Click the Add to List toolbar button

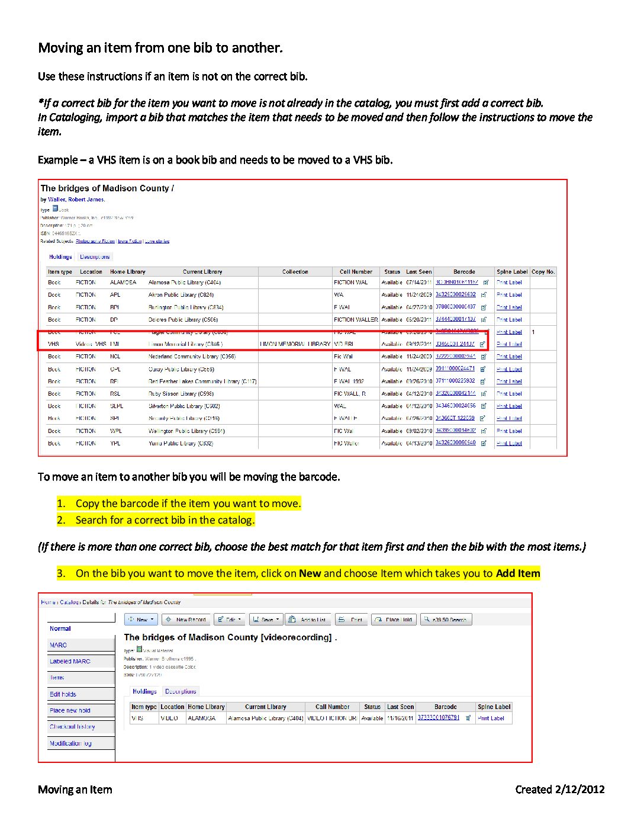(x=307, y=620)
